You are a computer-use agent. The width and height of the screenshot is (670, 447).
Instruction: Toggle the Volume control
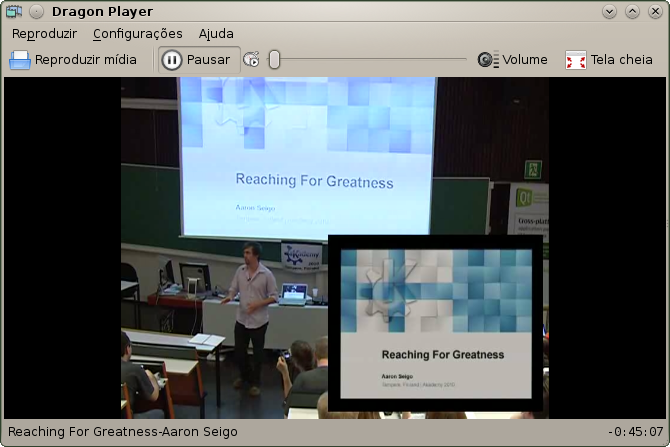tap(512, 60)
